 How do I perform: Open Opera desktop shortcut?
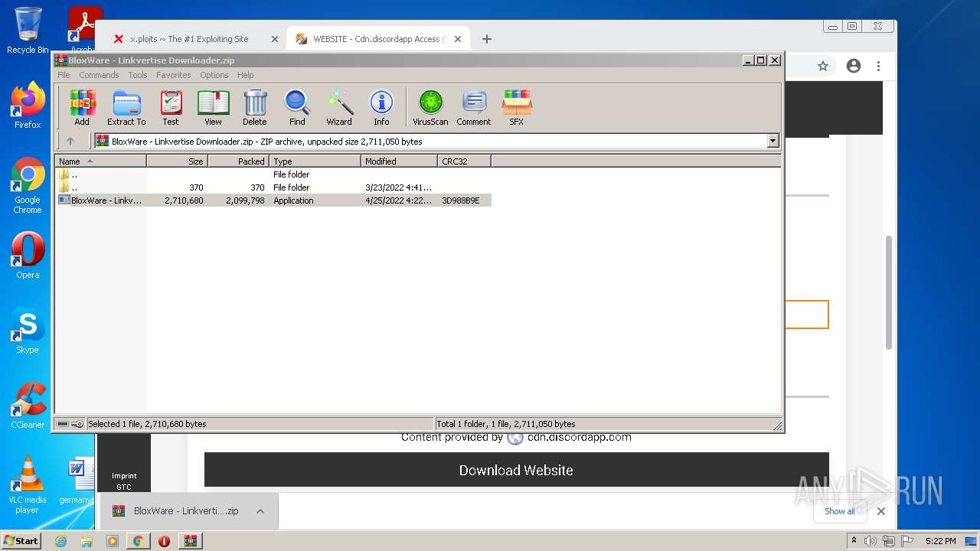(x=28, y=256)
